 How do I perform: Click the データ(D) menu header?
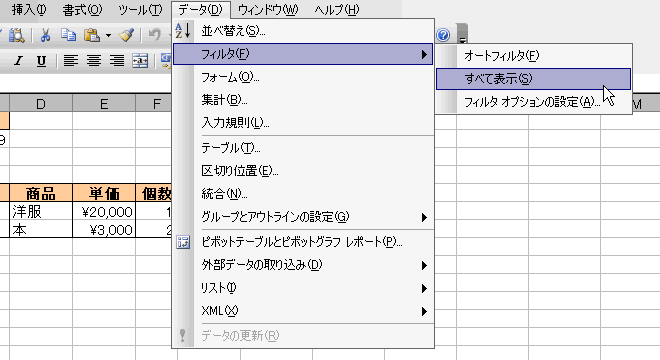(201, 10)
